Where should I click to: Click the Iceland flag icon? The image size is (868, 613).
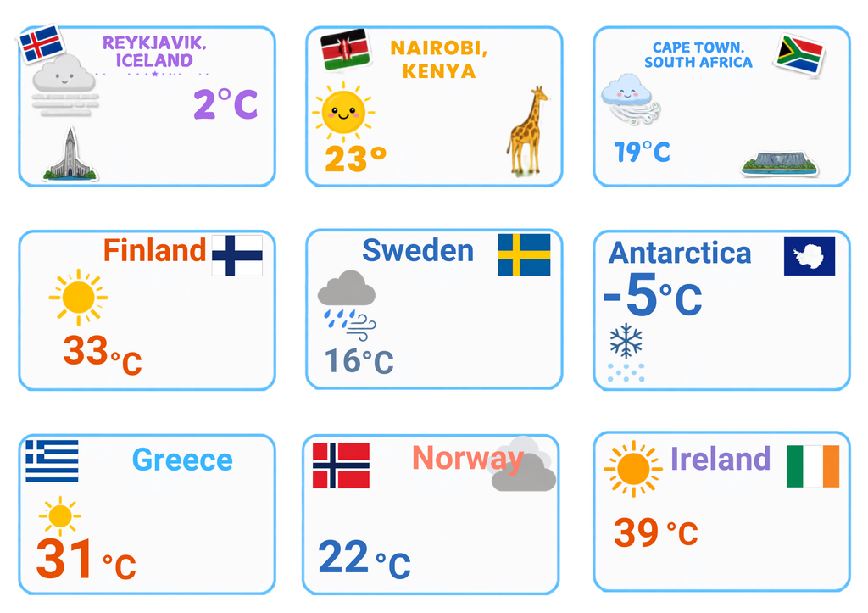[x=42, y=43]
